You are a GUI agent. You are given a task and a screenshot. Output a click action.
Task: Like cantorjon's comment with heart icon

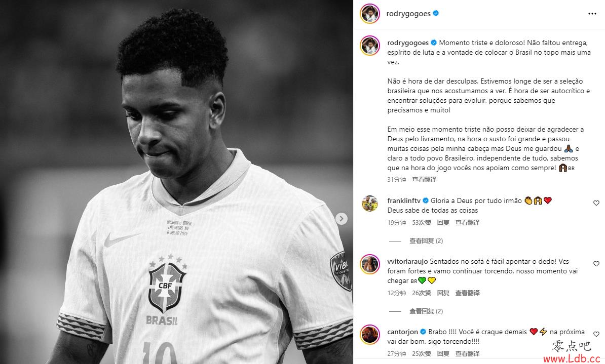pos(596,334)
